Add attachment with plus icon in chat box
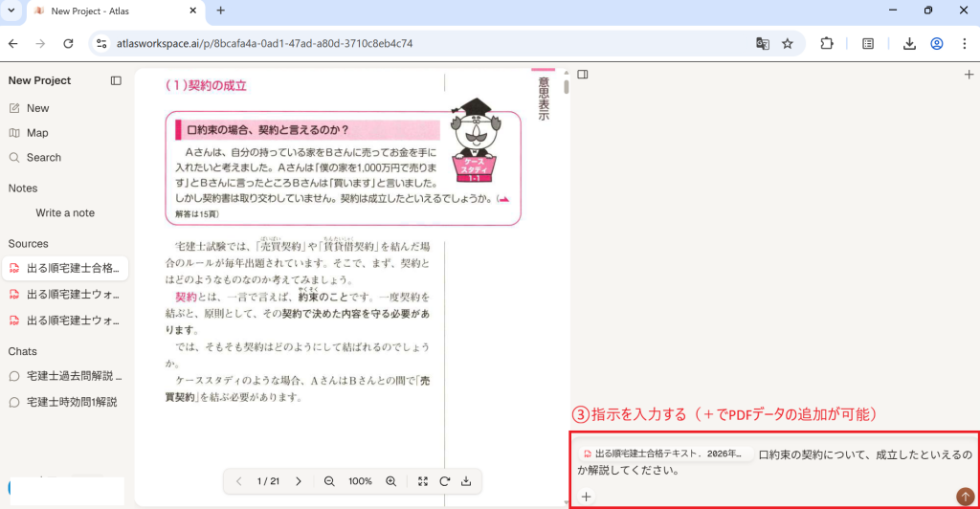980x509 pixels. 586,497
